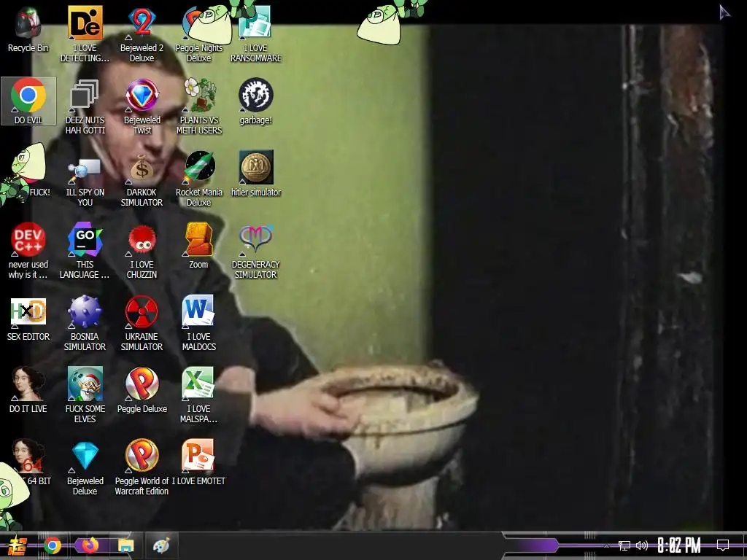
Task: Open the Paint app in taskbar
Action: tap(161, 545)
